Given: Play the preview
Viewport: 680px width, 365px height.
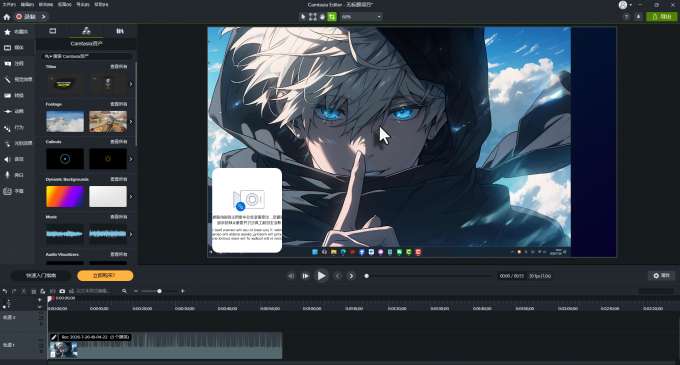Looking at the screenshot, I should pos(321,276).
